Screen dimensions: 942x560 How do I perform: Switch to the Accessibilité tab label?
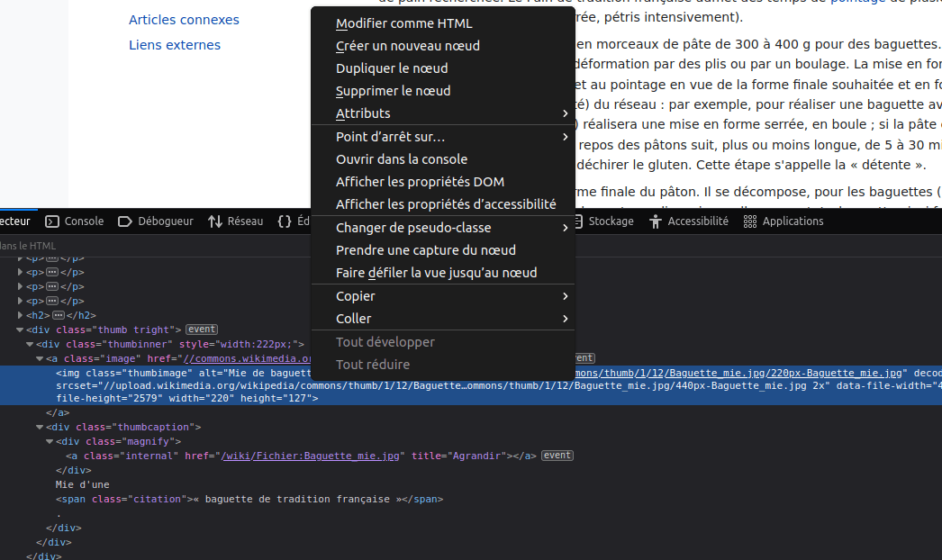[697, 221]
